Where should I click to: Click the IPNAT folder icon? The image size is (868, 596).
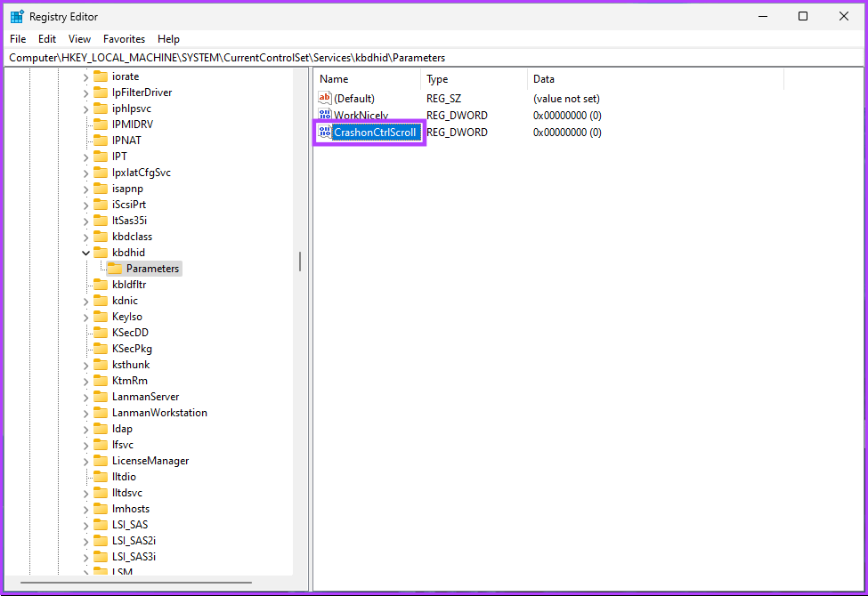tap(101, 141)
